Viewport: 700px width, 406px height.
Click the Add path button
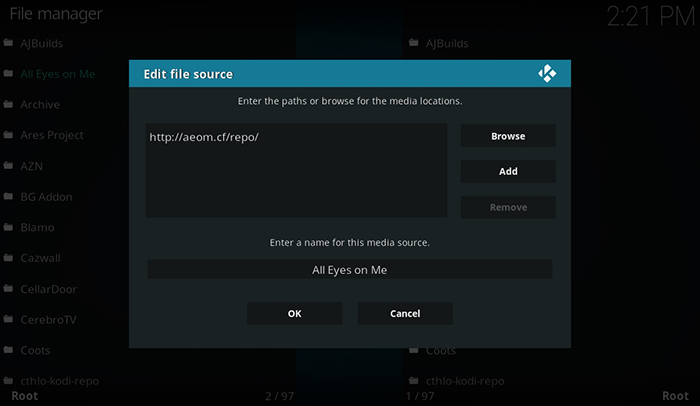508,172
